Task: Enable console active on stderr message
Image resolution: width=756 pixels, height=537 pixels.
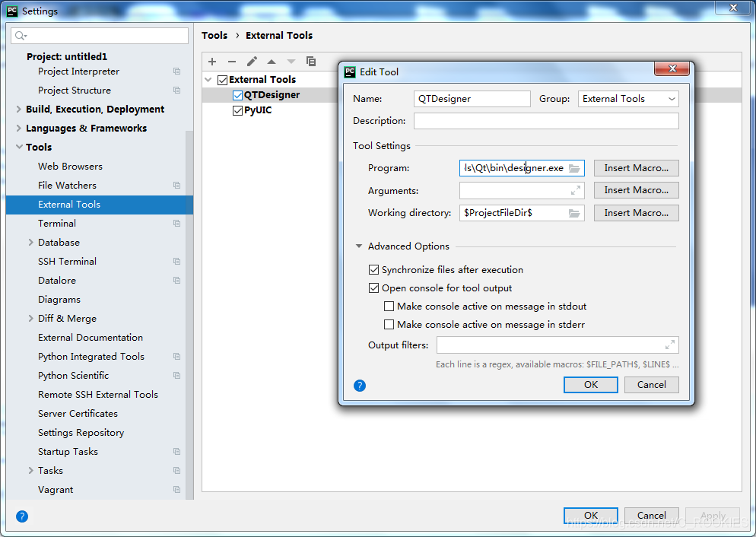Action: [389, 325]
